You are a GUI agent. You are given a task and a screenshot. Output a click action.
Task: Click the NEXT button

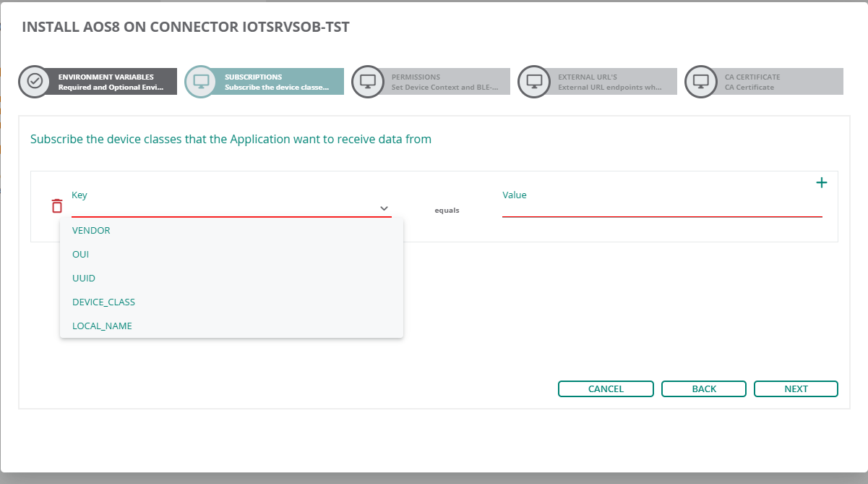tap(796, 389)
